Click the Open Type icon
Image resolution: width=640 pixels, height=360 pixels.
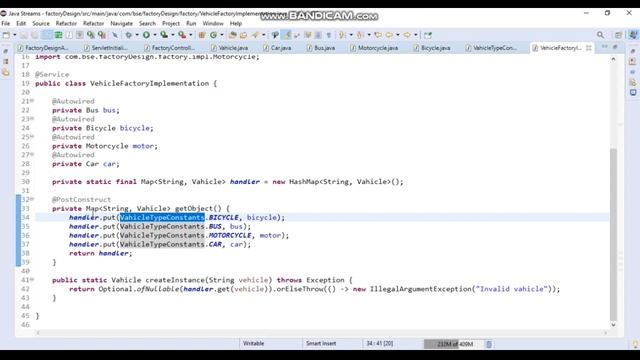(x=233, y=35)
